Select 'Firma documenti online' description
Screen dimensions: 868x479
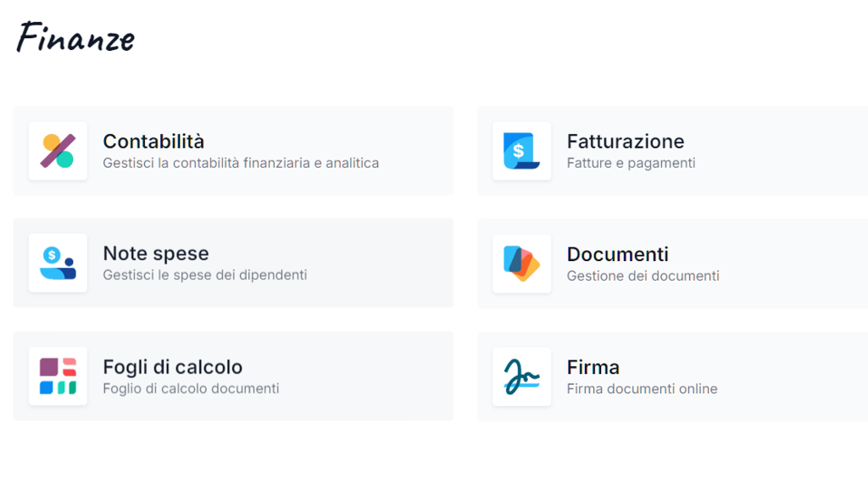click(x=643, y=389)
